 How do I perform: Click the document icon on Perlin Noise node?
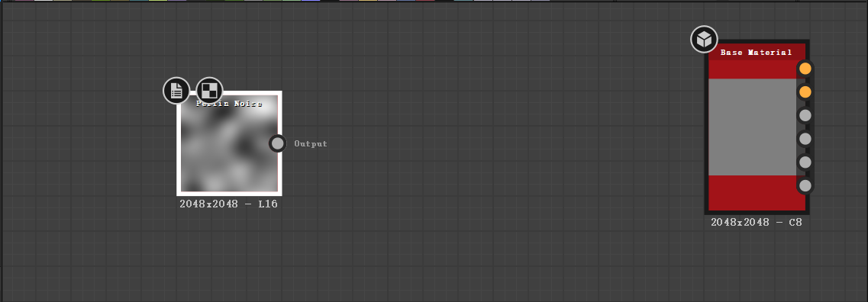point(176,90)
